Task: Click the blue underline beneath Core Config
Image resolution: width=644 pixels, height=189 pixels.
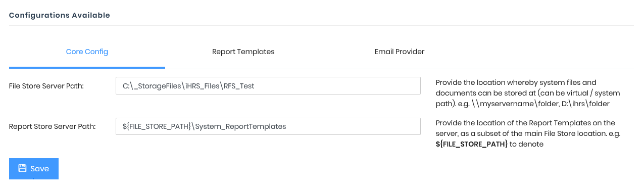Action: (87, 67)
